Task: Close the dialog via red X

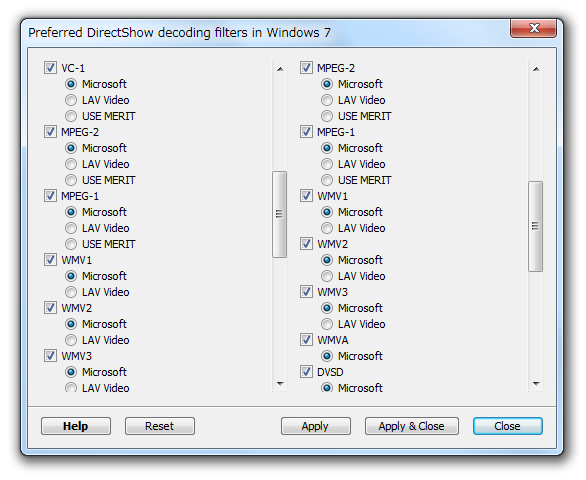Action: pos(533,28)
